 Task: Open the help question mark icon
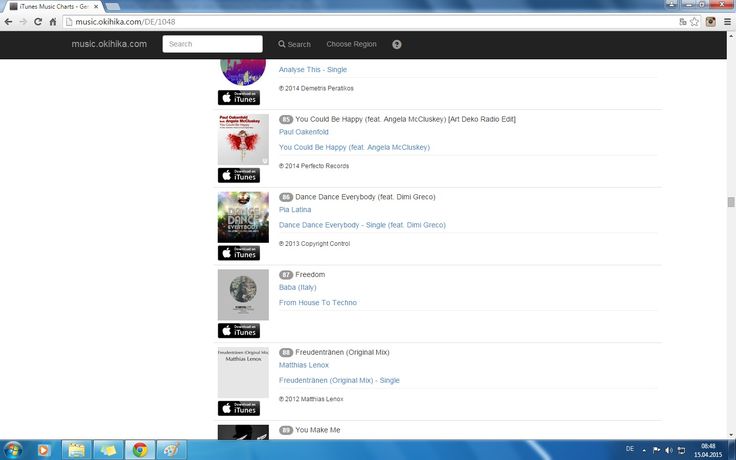[397, 44]
